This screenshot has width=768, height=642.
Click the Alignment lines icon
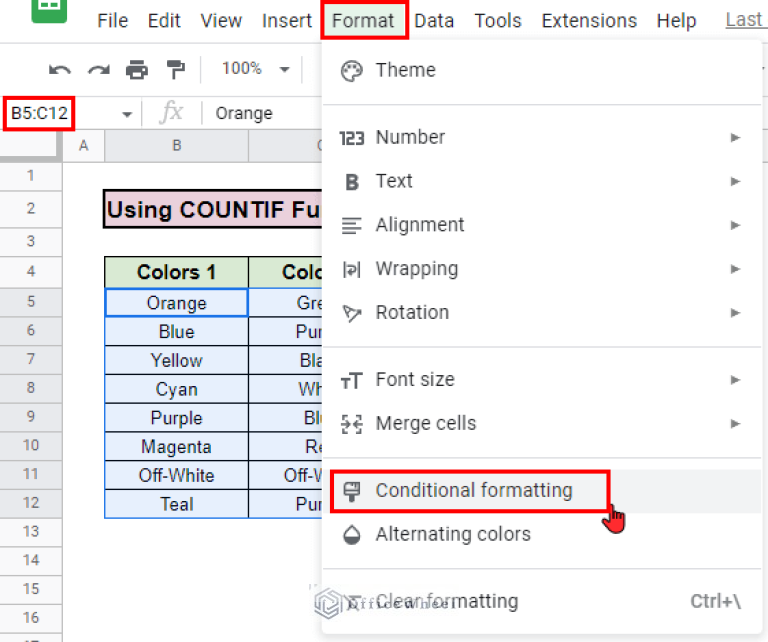pyautogui.click(x=352, y=225)
